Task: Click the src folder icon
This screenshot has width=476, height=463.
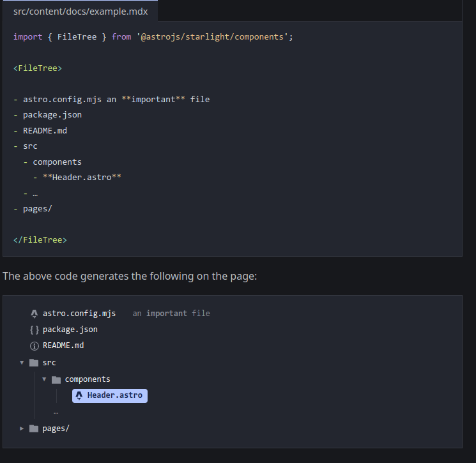Action: [35, 363]
